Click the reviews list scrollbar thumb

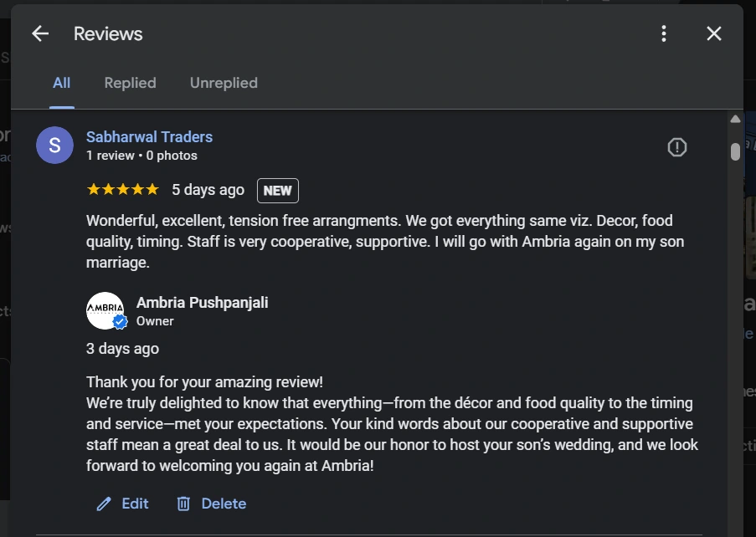click(735, 151)
